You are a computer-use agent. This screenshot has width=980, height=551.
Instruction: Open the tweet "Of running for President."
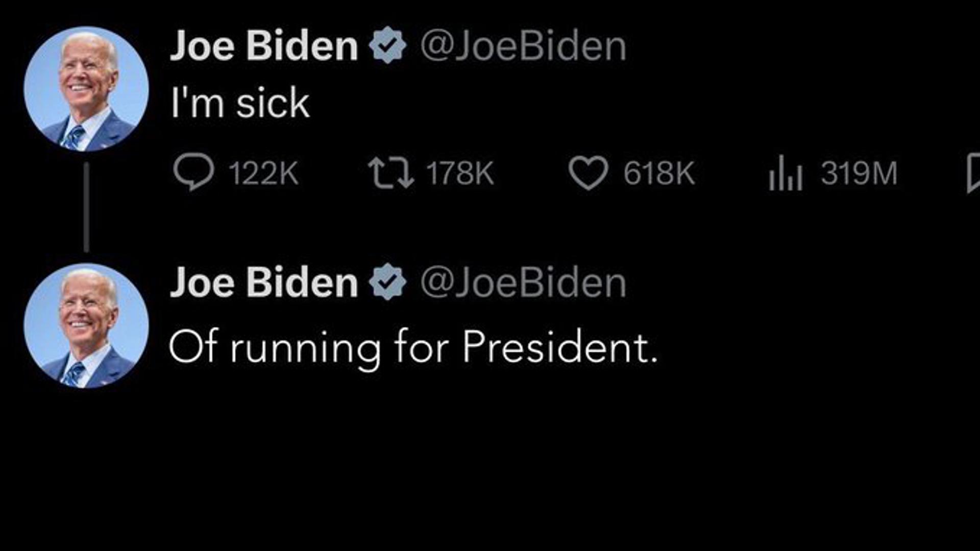413,347
